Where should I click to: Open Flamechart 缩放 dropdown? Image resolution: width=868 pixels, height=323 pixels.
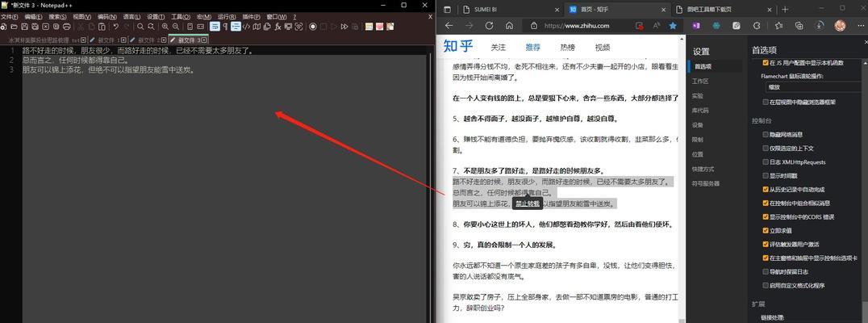tap(815, 87)
